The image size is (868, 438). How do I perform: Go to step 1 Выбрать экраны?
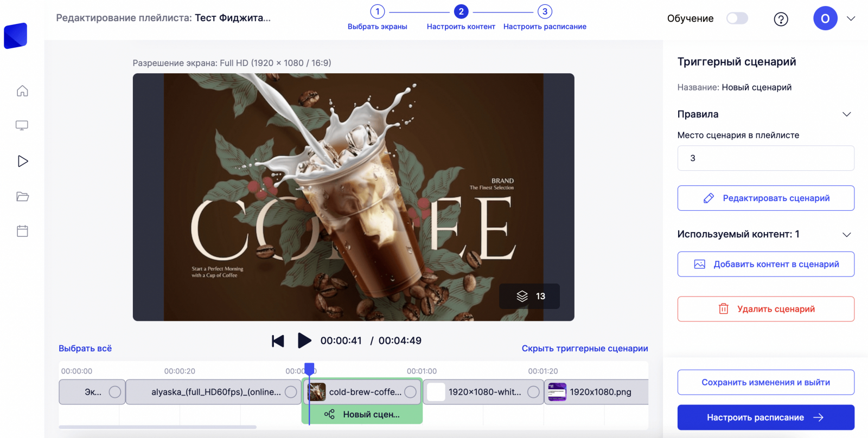coord(377,18)
